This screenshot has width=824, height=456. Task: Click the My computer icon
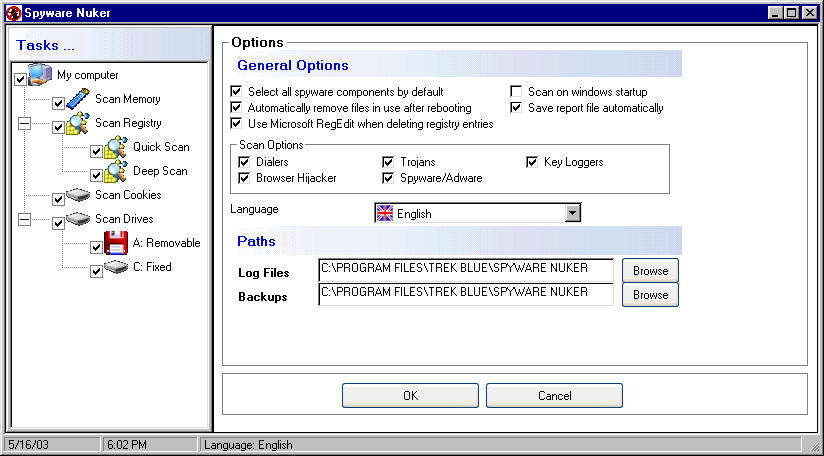40,74
